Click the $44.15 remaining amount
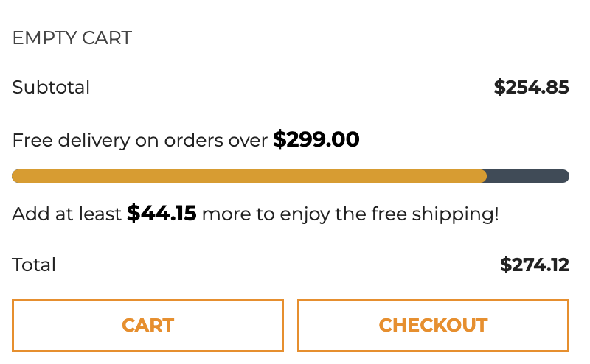The width and height of the screenshot is (590, 364). (162, 214)
